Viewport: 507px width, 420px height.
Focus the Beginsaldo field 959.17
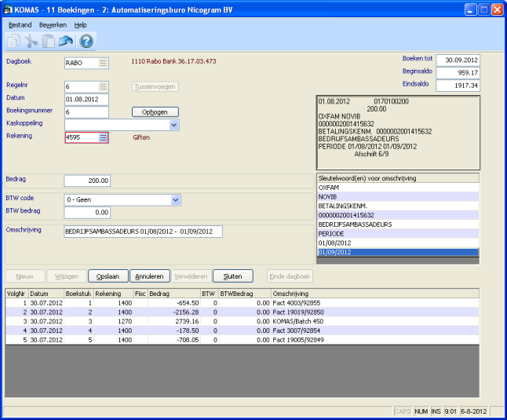point(458,73)
